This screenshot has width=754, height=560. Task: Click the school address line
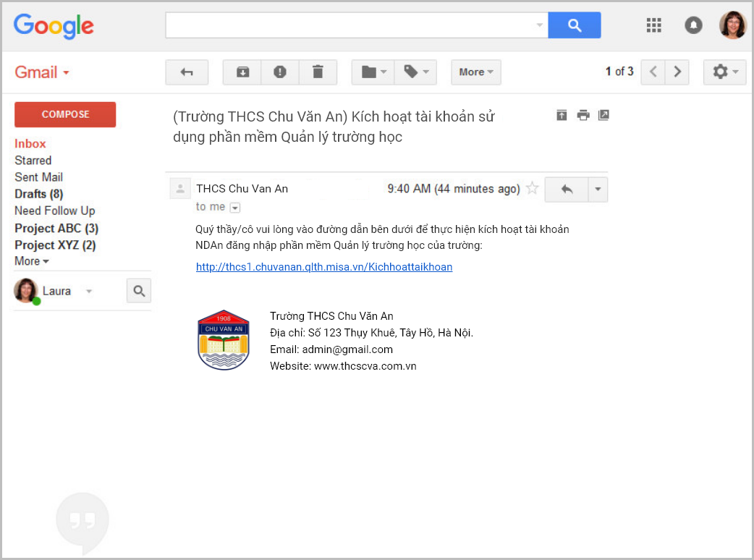[371, 333]
